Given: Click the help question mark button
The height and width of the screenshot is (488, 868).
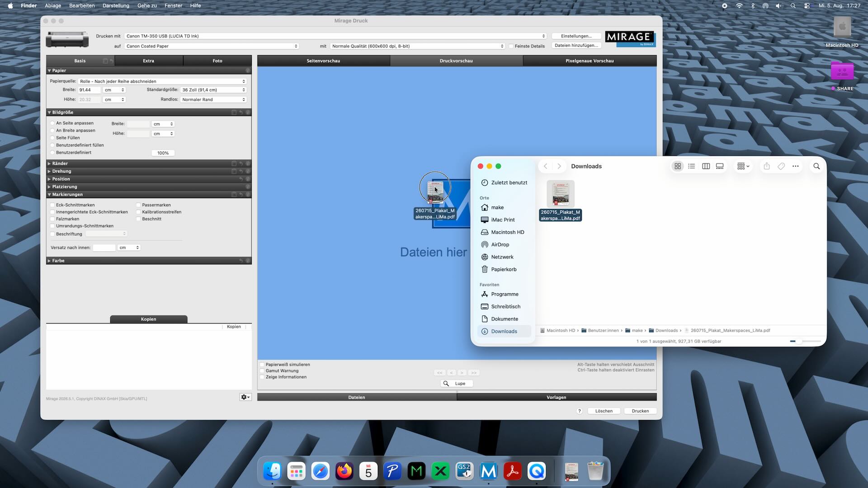Looking at the screenshot, I should [x=579, y=411].
